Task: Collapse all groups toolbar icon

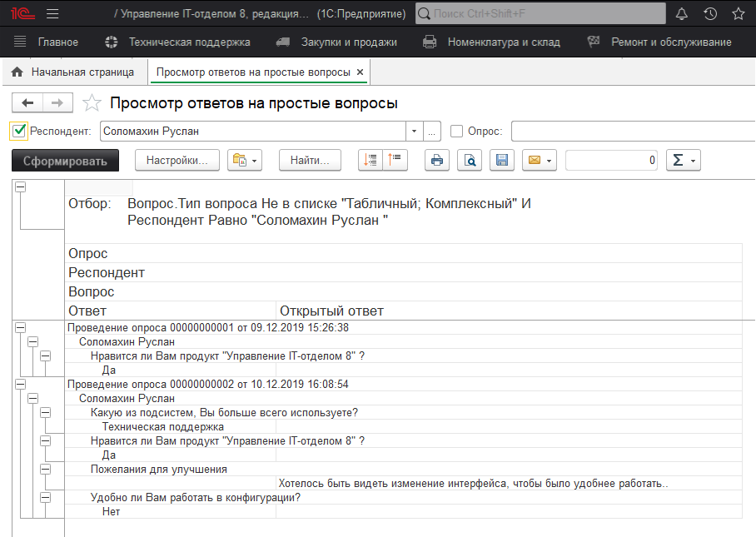Action: [395, 160]
